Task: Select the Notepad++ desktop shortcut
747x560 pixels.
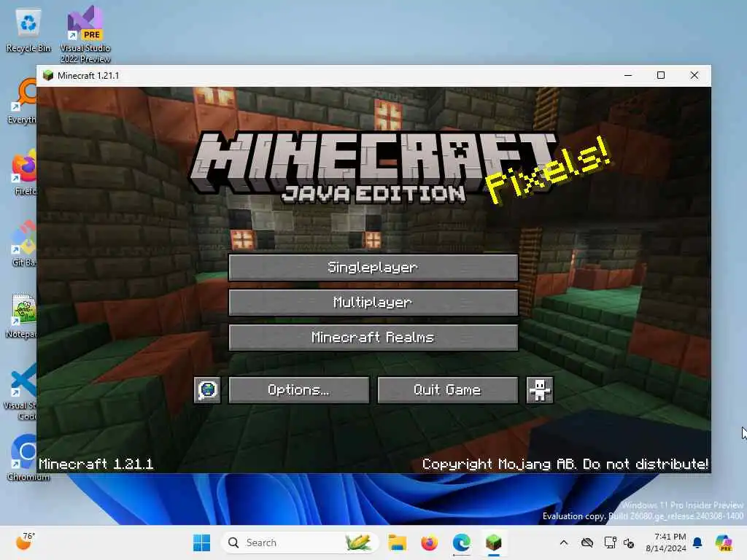Action: coord(21,316)
